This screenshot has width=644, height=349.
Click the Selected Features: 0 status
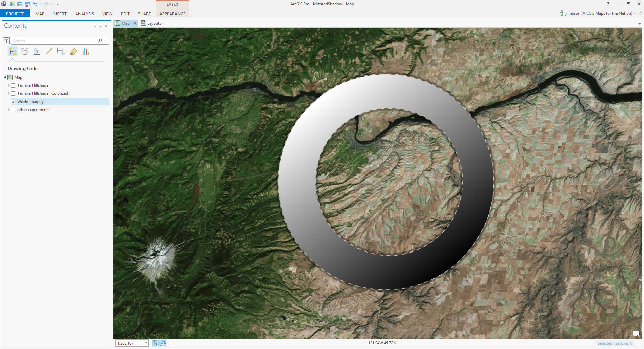coord(614,343)
